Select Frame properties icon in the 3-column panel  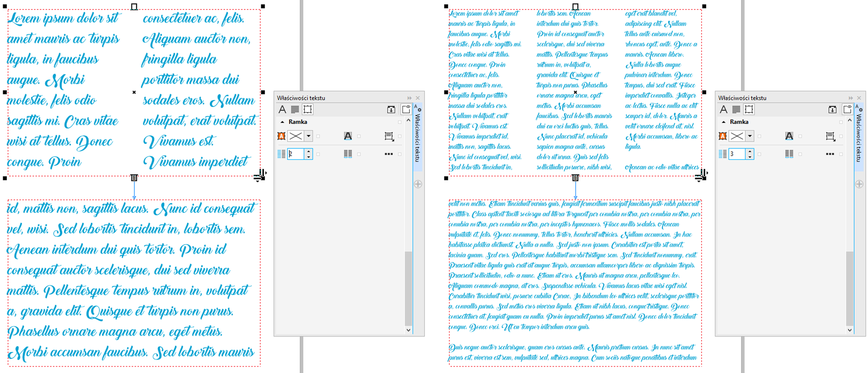[x=749, y=109]
